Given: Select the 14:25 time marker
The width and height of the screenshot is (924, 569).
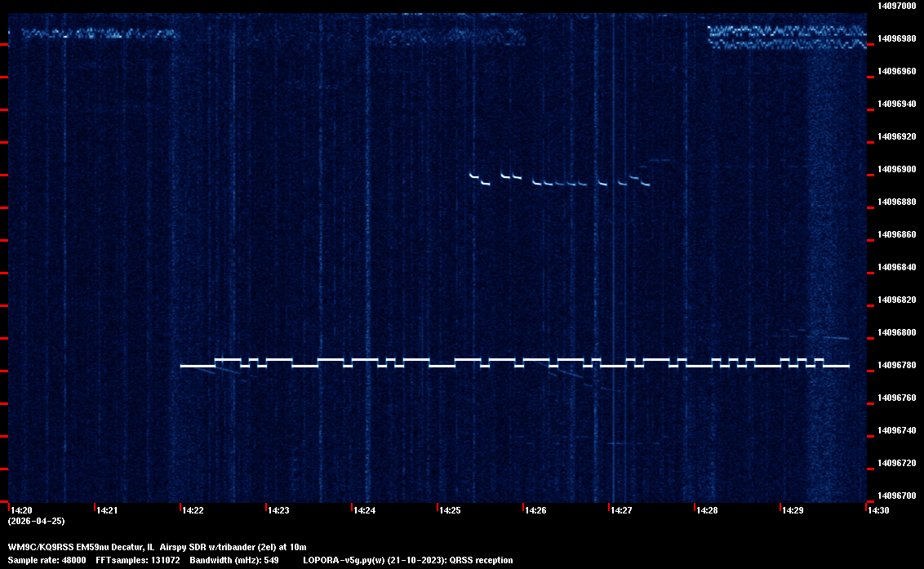Looking at the screenshot, I should tap(451, 511).
